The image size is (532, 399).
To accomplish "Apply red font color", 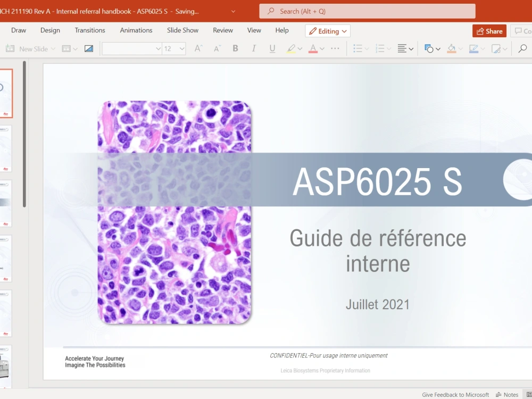I will 313,49.
